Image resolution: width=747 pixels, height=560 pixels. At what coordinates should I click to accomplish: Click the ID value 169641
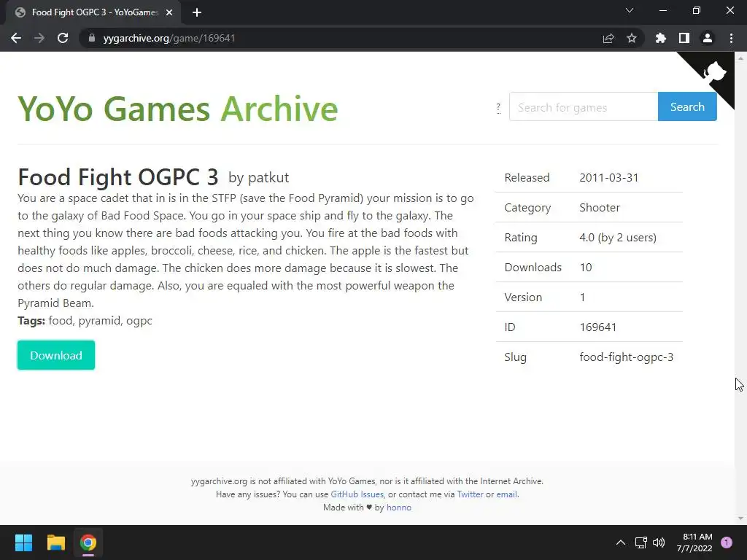[598, 327]
